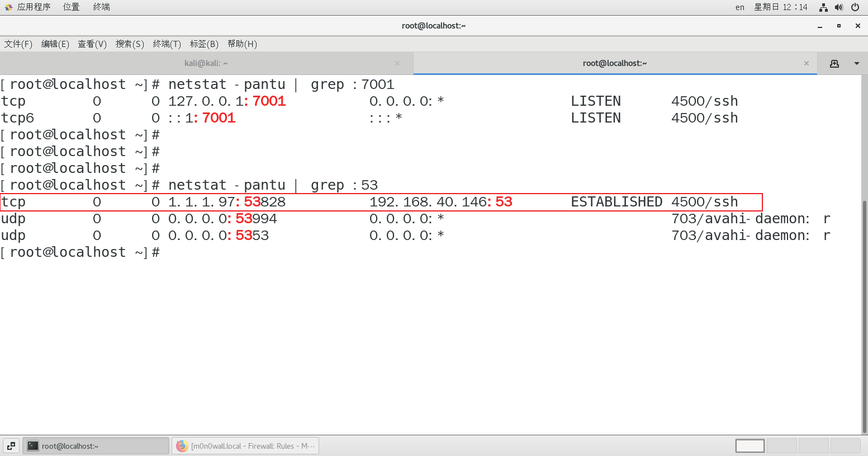Click the terminal vertical scrollbar
This screenshot has width=868, height=456.
865,316
